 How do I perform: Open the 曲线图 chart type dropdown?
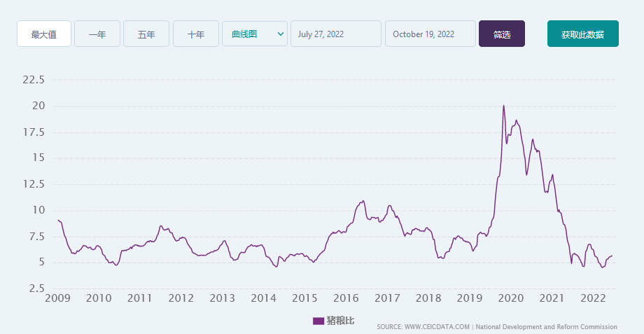tap(255, 34)
